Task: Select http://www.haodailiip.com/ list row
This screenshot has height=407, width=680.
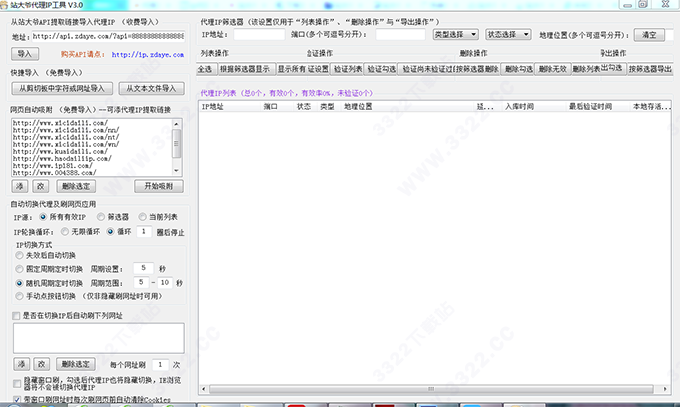Action: click(x=62, y=158)
